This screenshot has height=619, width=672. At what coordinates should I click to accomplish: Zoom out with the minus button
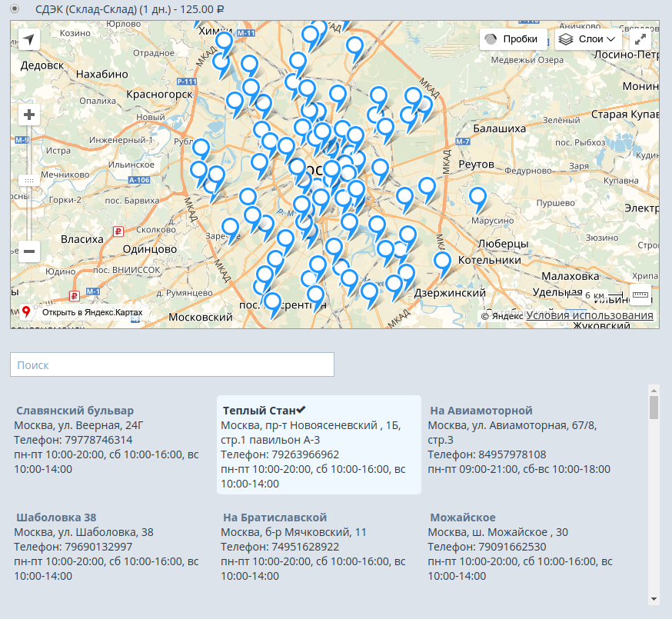[x=28, y=251]
